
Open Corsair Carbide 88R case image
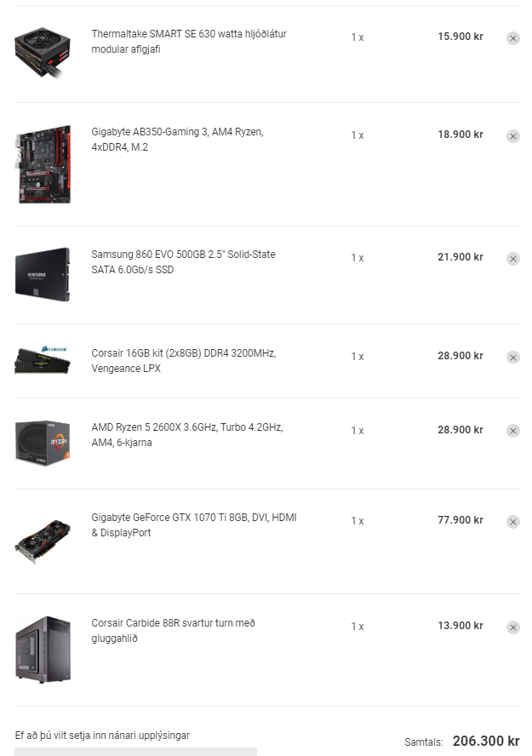[x=43, y=649]
